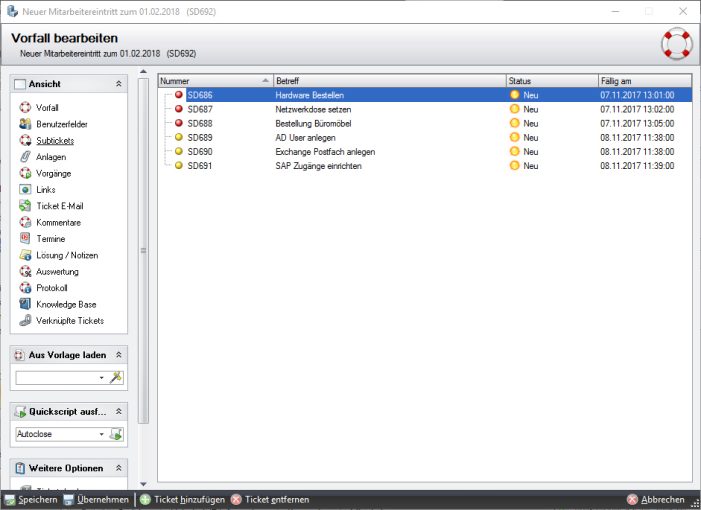
Task: Execute Autoclose quickscript run icon
Action: pos(116,434)
